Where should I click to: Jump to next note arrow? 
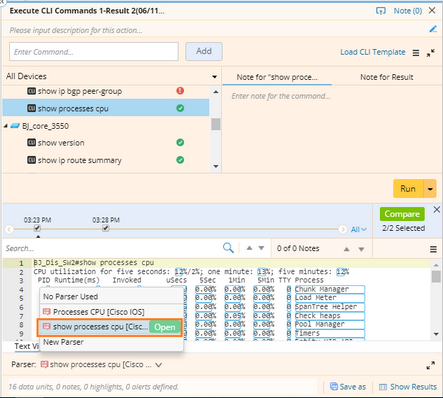click(361, 249)
